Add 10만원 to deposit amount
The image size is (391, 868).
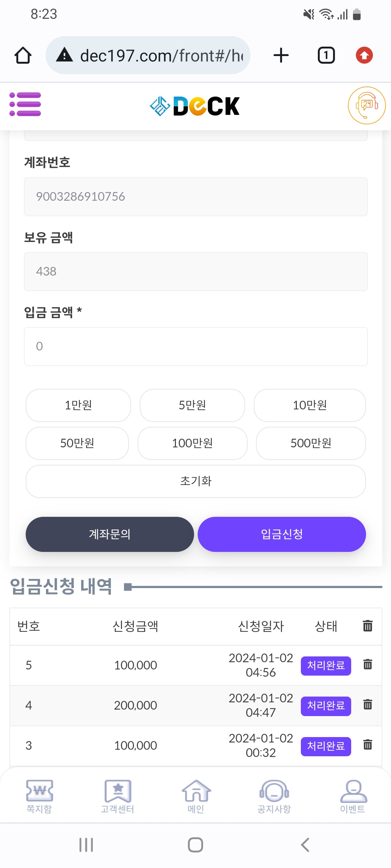310,405
